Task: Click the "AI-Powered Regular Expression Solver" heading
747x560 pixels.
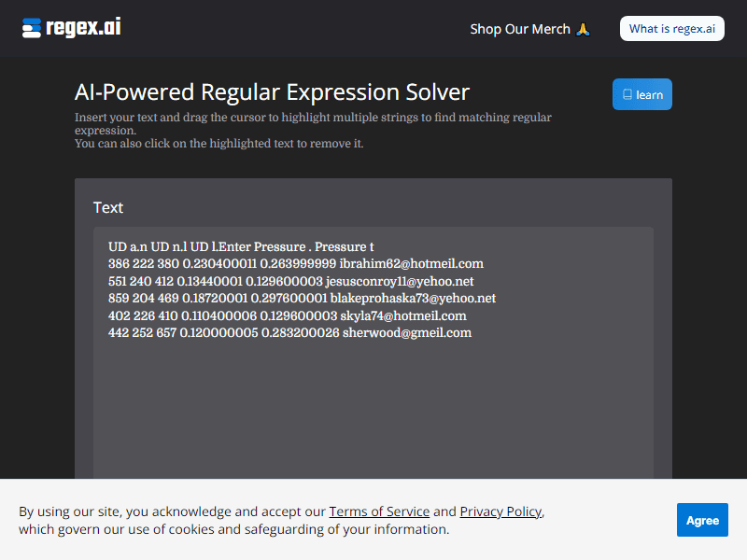Action: [x=272, y=92]
